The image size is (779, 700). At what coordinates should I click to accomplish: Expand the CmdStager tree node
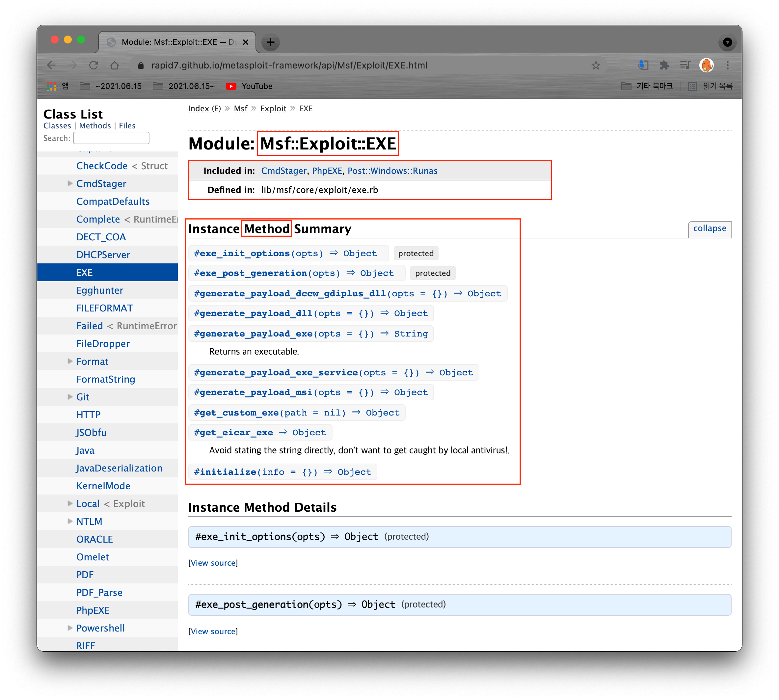[70, 183]
